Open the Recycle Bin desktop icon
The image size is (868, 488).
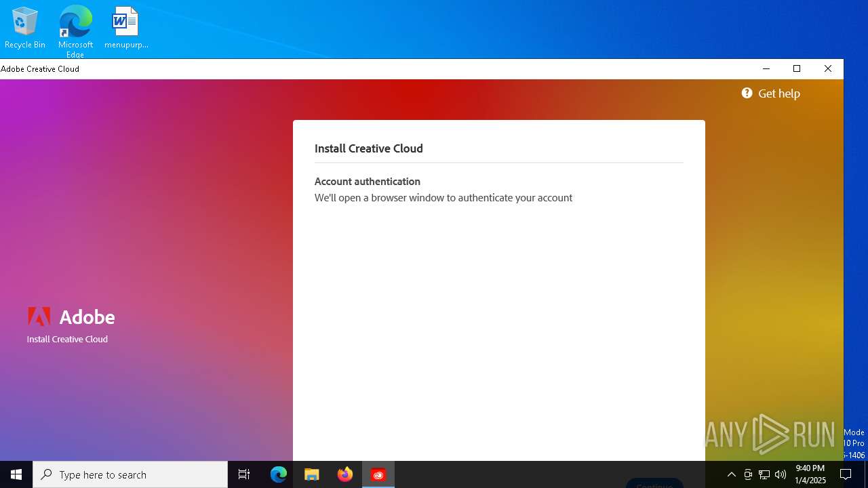point(25,28)
